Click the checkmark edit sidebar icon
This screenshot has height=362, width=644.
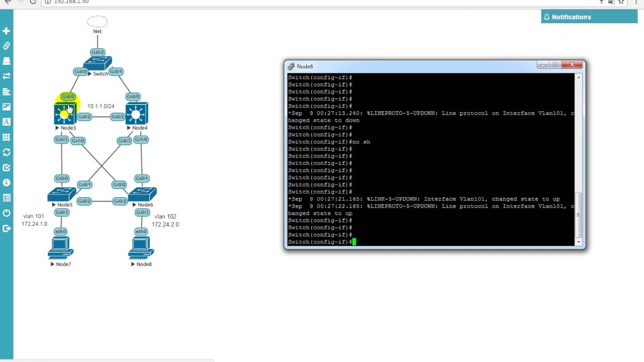pyautogui.click(x=7, y=167)
